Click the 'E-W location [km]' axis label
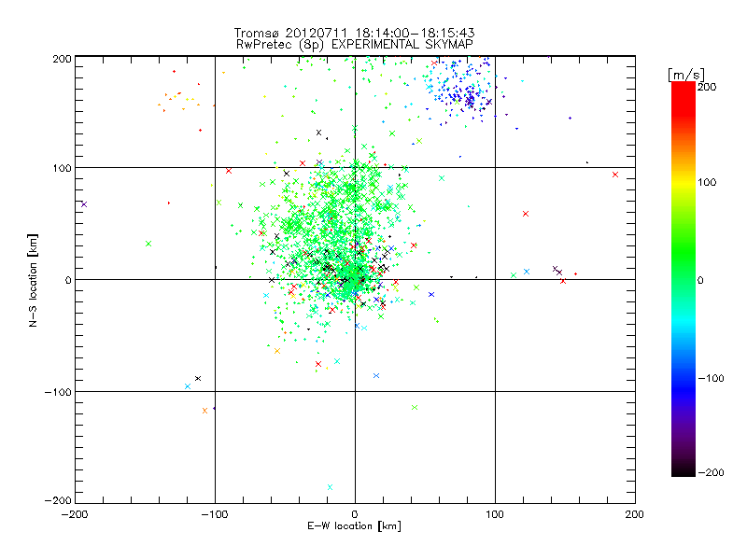The image size is (747, 560). click(354, 525)
